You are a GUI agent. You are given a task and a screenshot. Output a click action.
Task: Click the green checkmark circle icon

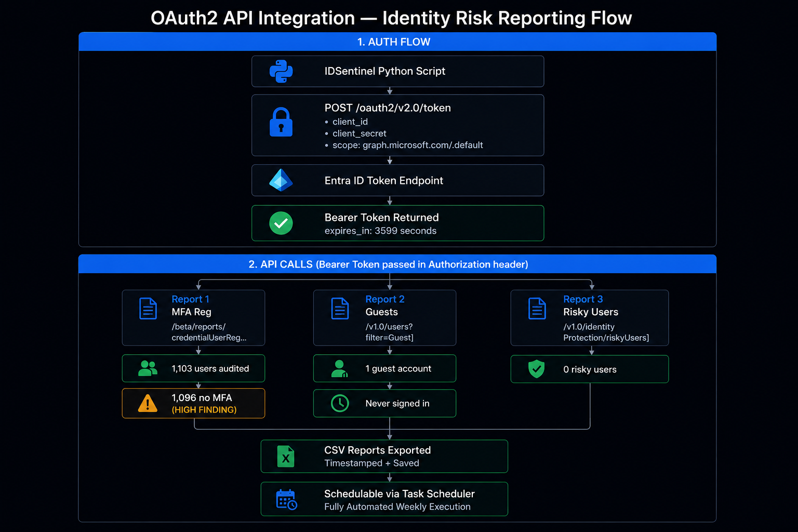point(281,223)
